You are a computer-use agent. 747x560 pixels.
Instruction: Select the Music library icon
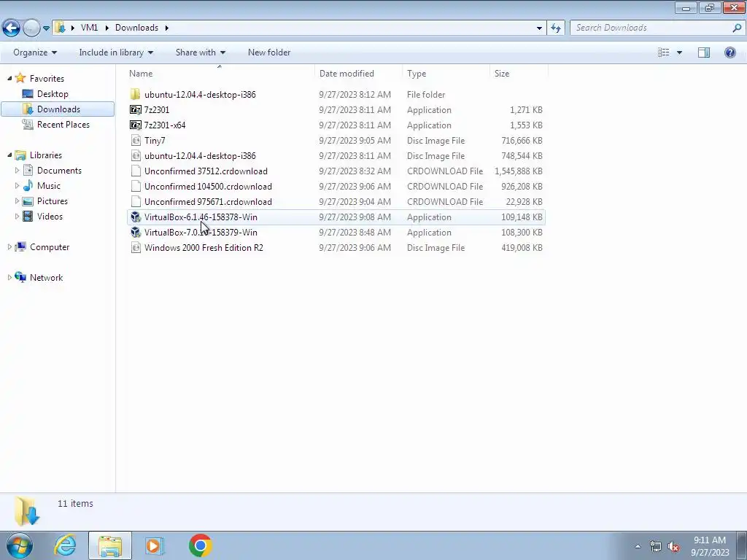28,185
